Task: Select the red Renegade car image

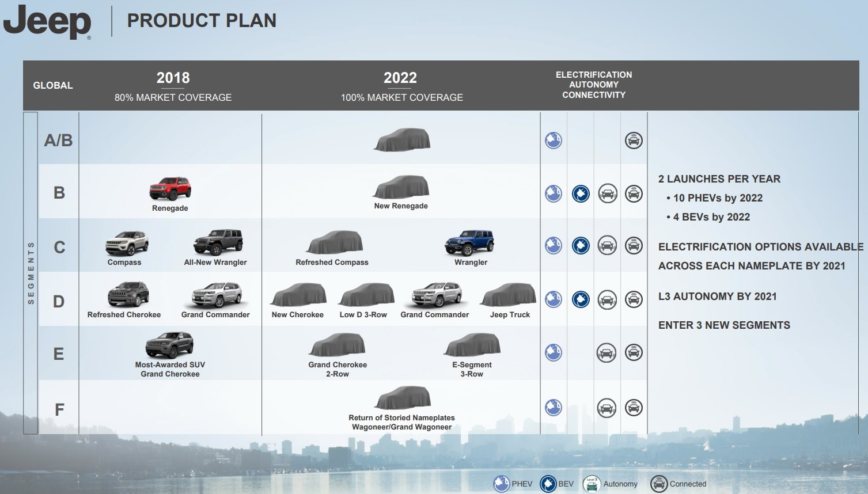Action: click(170, 189)
